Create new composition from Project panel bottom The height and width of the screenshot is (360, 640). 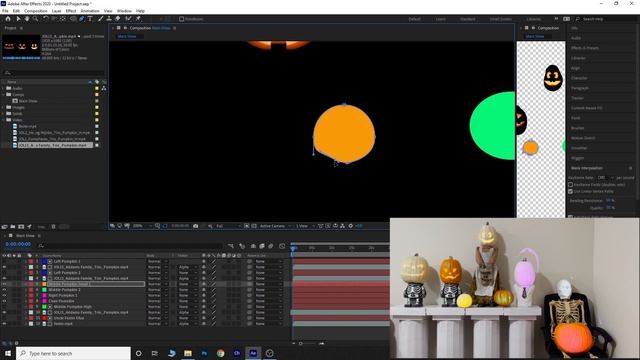coord(21,227)
